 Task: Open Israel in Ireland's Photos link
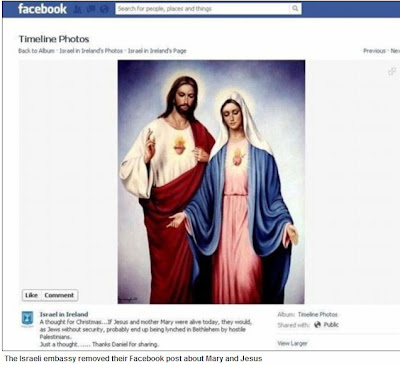click(x=91, y=51)
